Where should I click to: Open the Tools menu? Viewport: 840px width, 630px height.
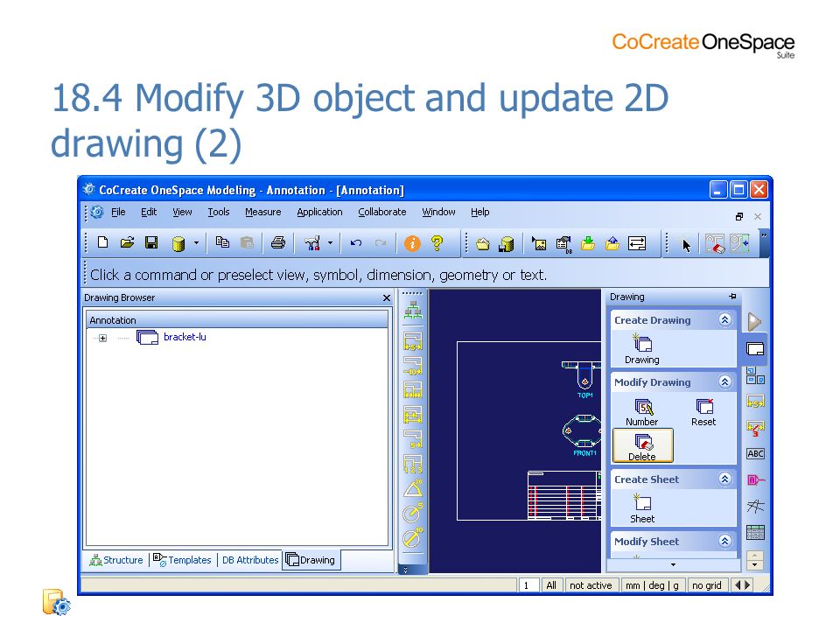coord(219,212)
